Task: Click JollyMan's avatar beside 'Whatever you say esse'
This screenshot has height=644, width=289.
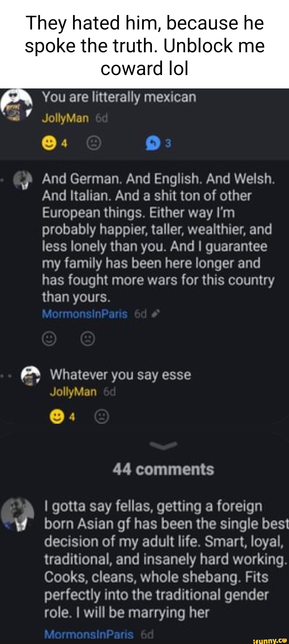Action: tap(31, 376)
